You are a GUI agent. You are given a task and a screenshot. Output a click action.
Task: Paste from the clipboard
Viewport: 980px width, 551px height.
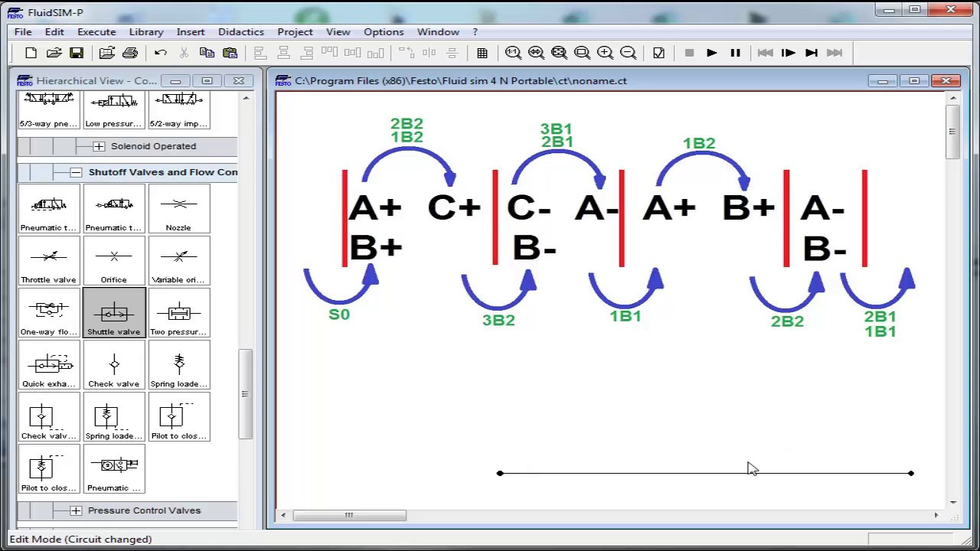click(x=230, y=53)
